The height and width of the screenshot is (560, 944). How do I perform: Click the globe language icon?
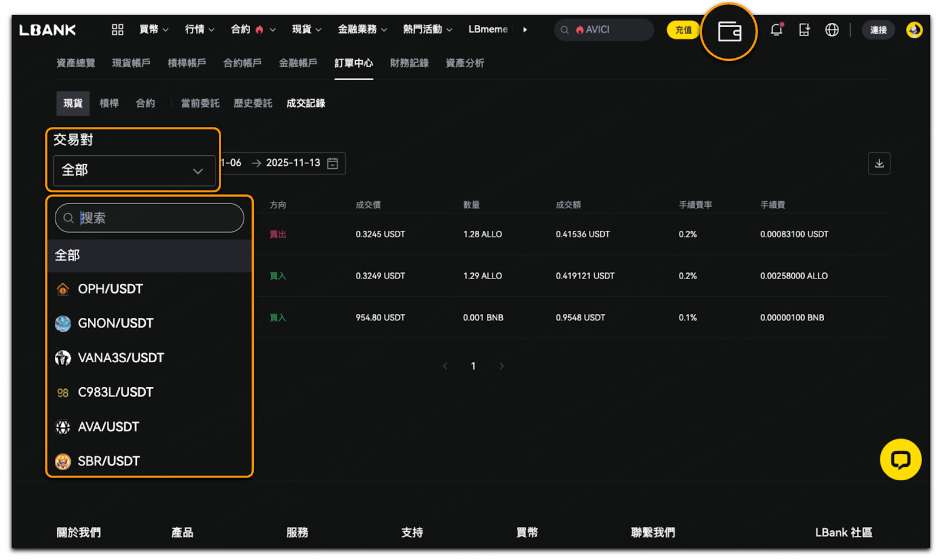pos(831,30)
